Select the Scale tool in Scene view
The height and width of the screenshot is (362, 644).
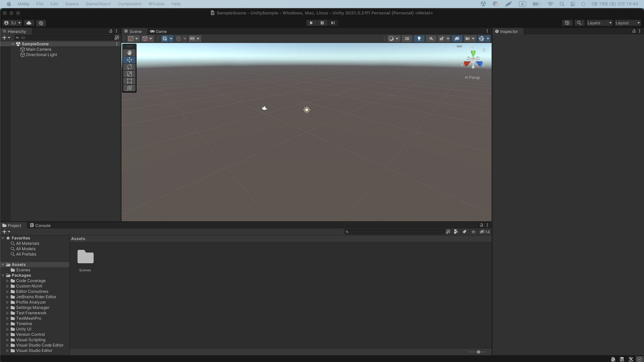(x=129, y=74)
